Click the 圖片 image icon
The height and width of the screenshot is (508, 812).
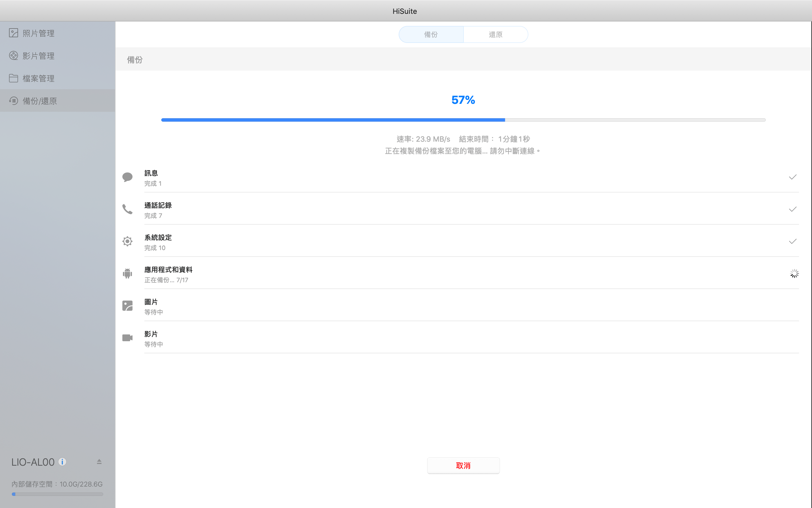pyautogui.click(x=127, y=305)
